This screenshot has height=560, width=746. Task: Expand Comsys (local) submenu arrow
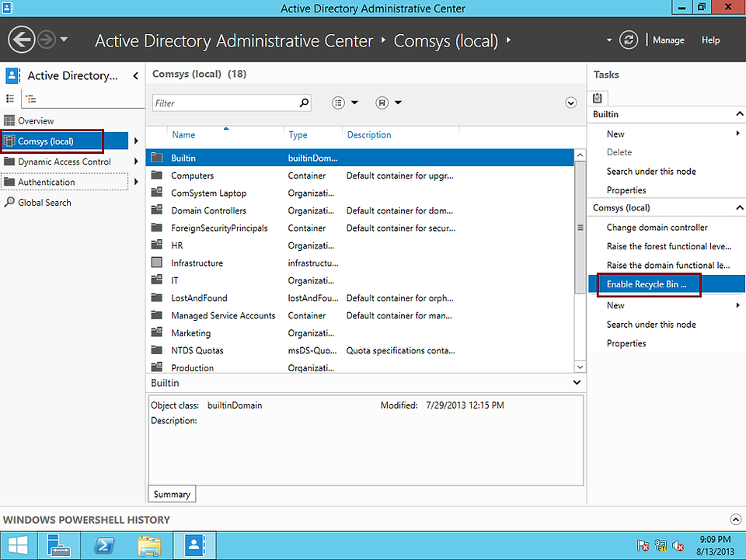136,141
